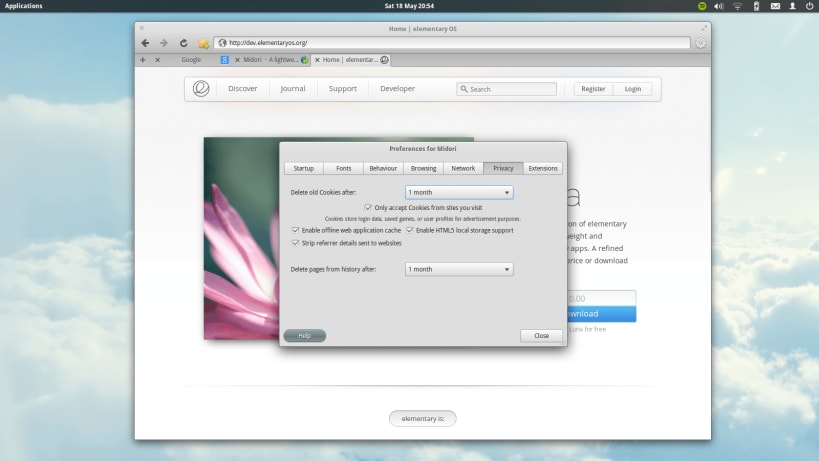
Task: Focus the browser address bar URL field
Action: (452, 43)
